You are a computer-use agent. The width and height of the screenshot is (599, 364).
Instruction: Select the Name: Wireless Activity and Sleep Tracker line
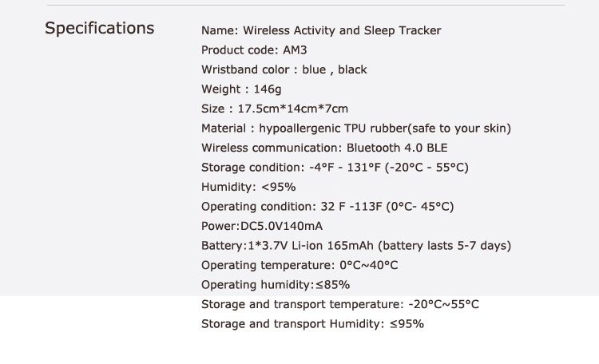[x=321, y=30]
